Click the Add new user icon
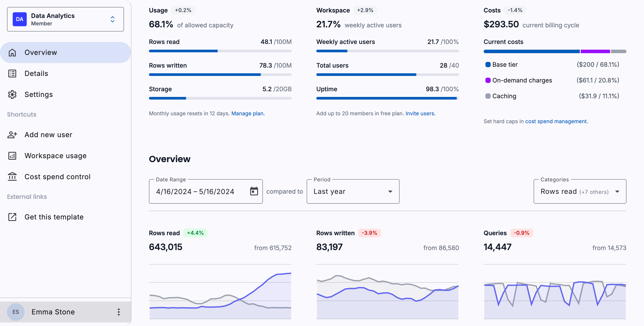This screenshot has height=326, width=644. pyautogui.click(x=12, y=135)
